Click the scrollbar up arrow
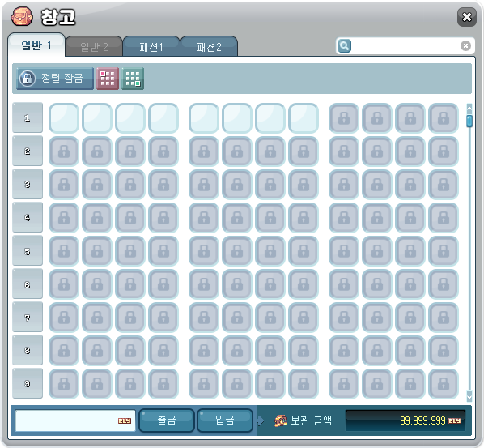The image size is (484, 448). pos(469,109)
